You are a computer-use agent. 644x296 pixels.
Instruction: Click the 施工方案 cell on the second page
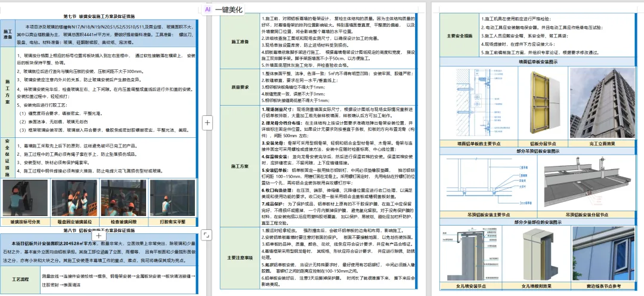click(x=240, y=166)
